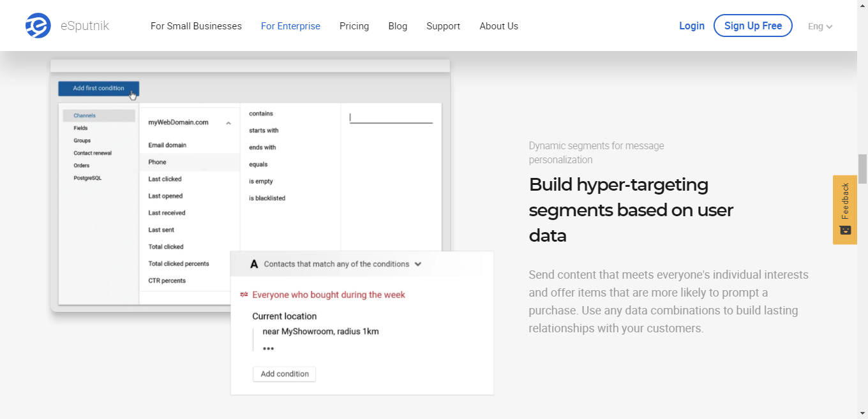Choose the Total clicked option

pyautogui.click(x=166, y=247)
